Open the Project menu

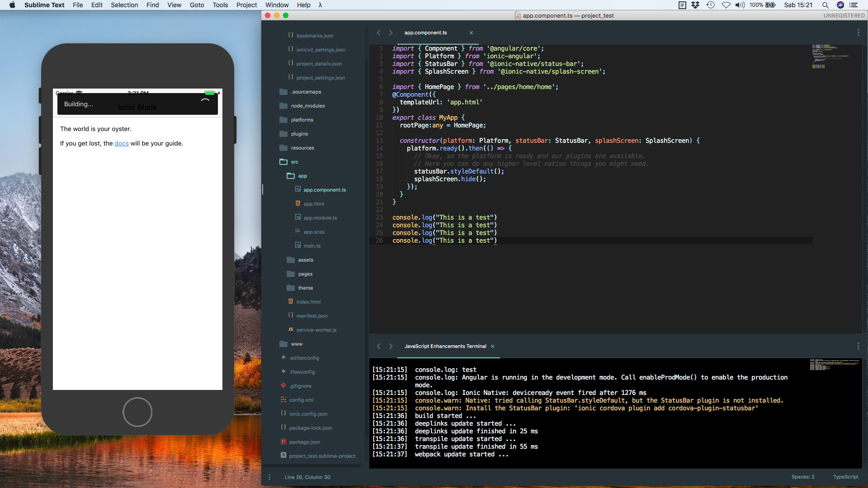click(246, 5)
